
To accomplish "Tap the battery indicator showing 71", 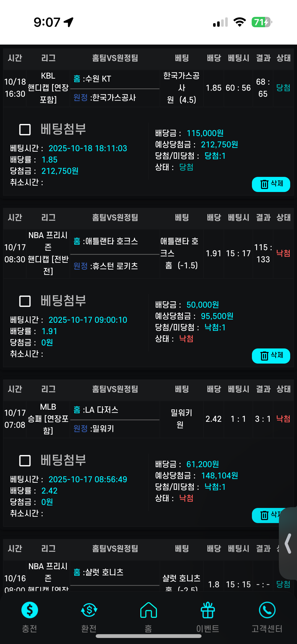I will pyautogui.click(x=262, y=22).
